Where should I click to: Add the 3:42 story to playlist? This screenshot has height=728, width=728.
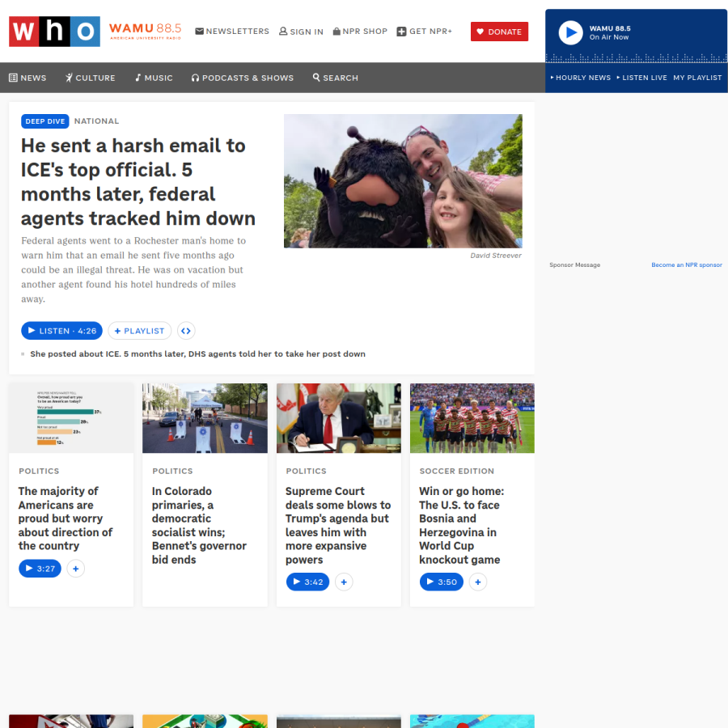344,582
